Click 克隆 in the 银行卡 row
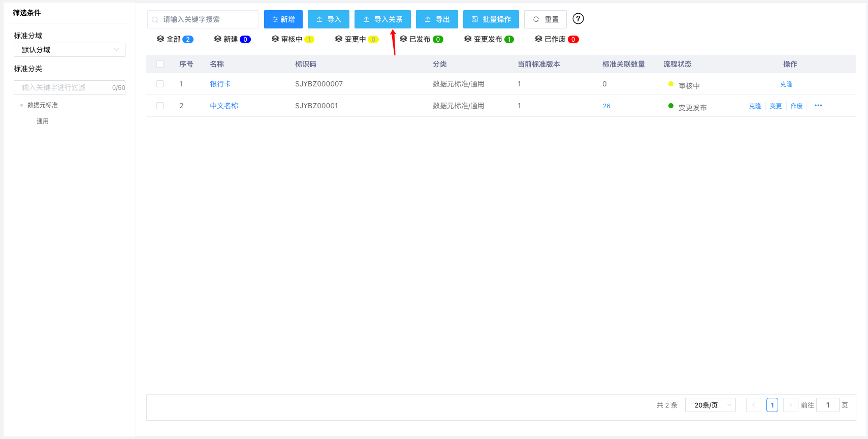Image resolution: width=868 pixels, height=439 pixels. coord(786,84)
